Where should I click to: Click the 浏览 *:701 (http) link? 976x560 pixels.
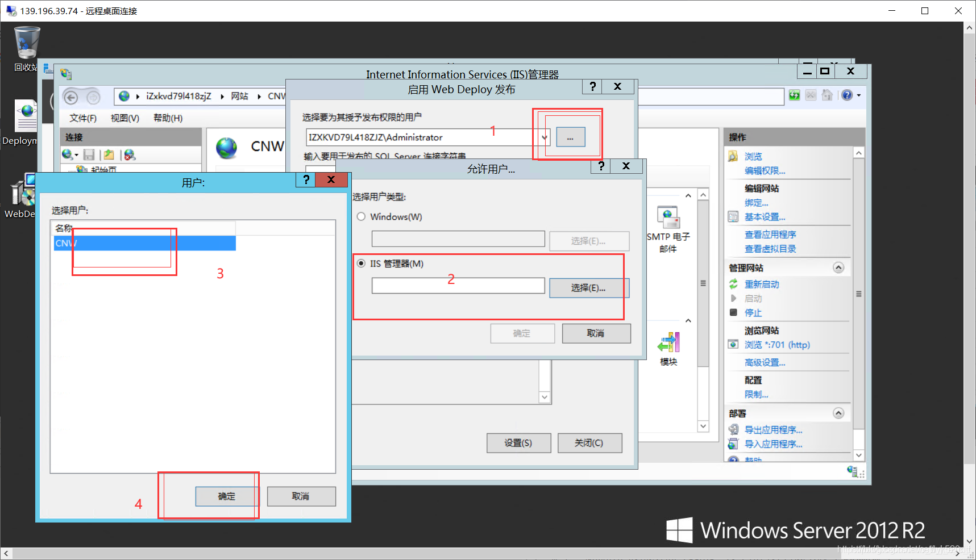pyautogui.click(x=777, y=345)
